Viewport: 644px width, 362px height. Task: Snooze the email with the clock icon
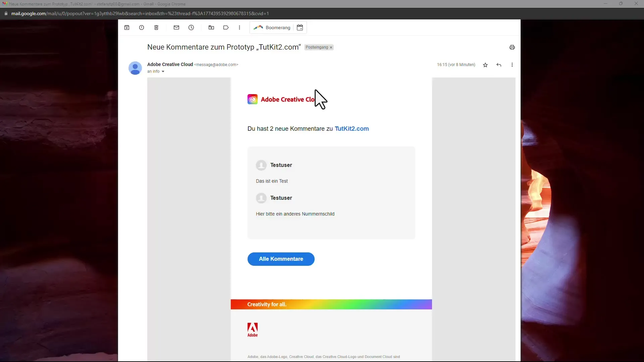pyautogui.click(x=191, y=27)
